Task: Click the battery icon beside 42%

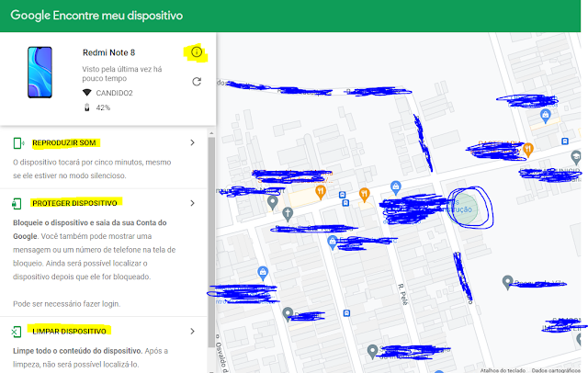Action: tap(87, 107)
